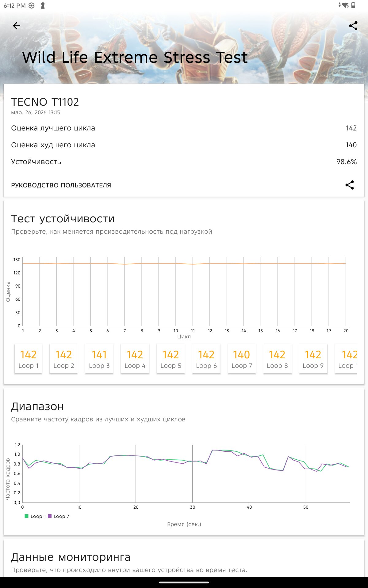Tap share icon beside user guide link
Image resolution: width=368 pixels, height=588 pixels.
point(350,185)
